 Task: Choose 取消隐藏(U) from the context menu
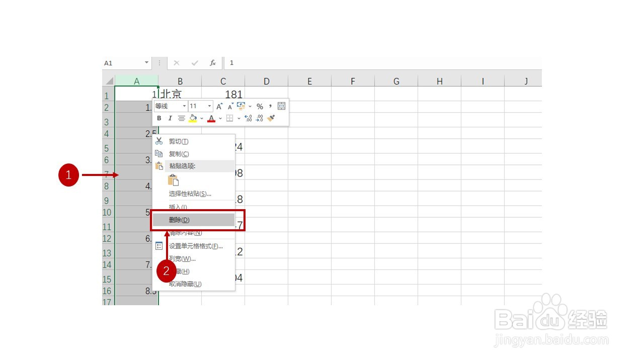(194, 284)
